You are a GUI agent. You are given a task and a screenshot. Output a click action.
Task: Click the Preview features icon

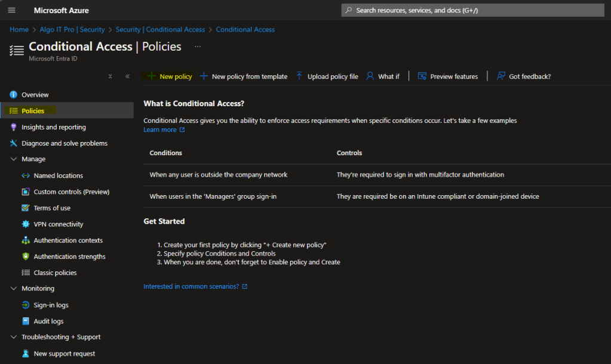pyautogui.click(x=422, y=76)
